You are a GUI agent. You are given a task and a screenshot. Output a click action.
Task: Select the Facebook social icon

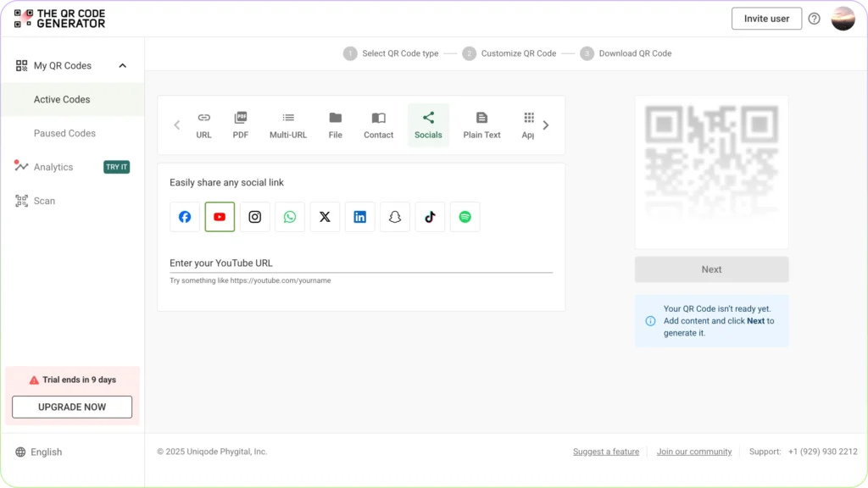point(185,217)
